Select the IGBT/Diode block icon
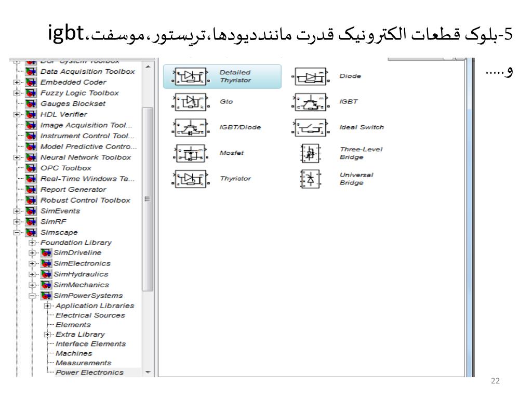The image size is (532, 399). coord(191,128)
